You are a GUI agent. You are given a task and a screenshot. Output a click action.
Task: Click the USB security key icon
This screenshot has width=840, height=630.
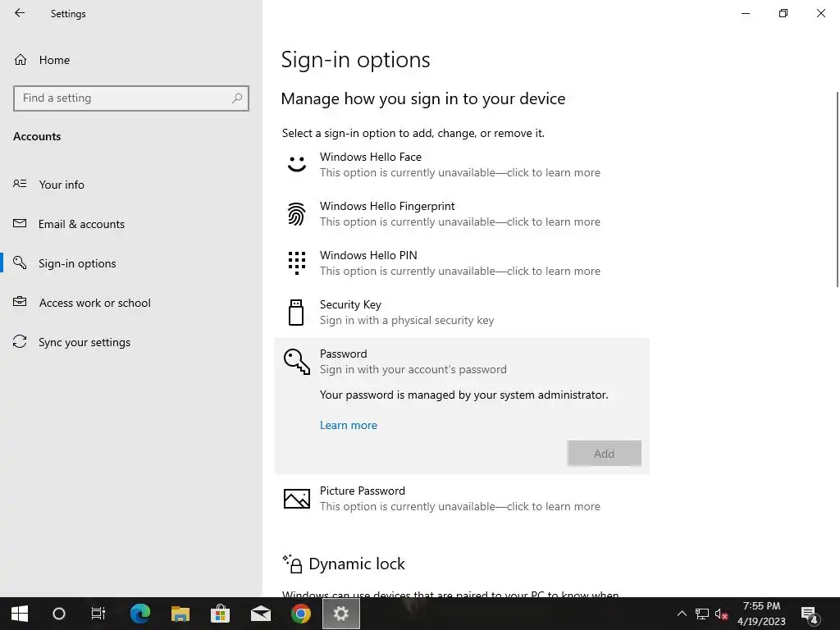pos(296,313)
